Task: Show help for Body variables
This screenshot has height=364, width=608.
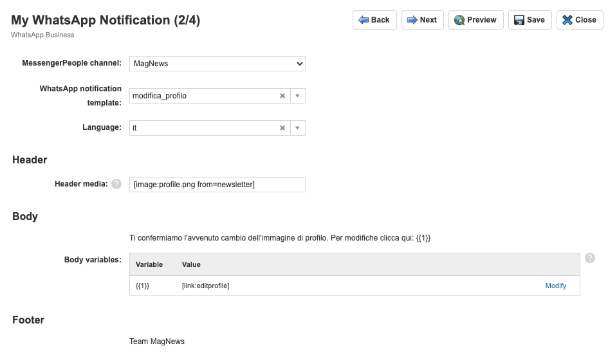Action: [590, 258]
